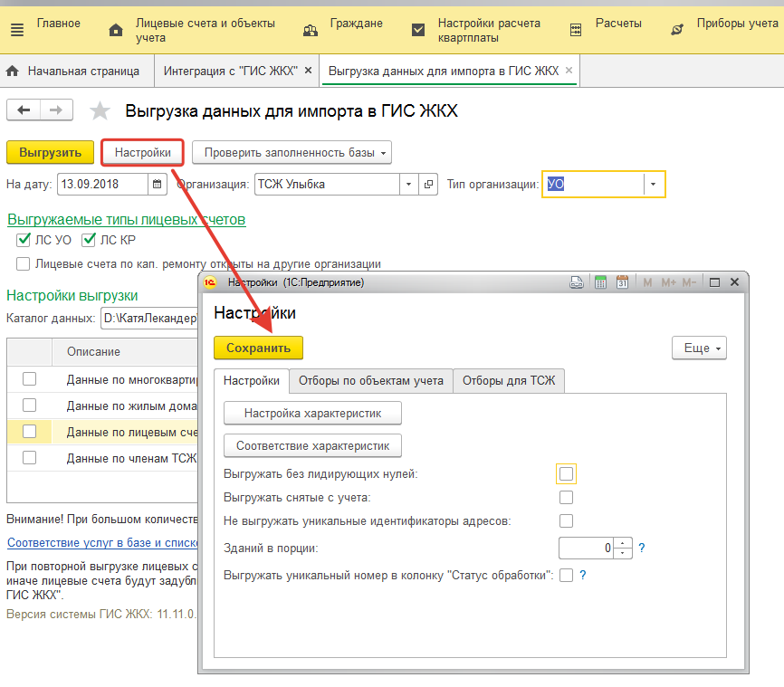Close the Интеграция с "ГИС ЖКХ" tab
The image size is (784, 687).
click(309, 71)
